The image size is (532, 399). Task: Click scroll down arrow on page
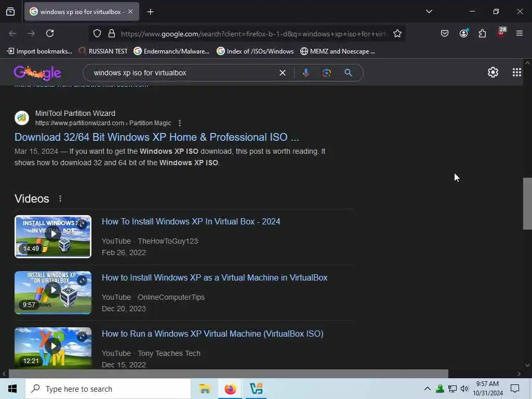(x=527, y=365)
